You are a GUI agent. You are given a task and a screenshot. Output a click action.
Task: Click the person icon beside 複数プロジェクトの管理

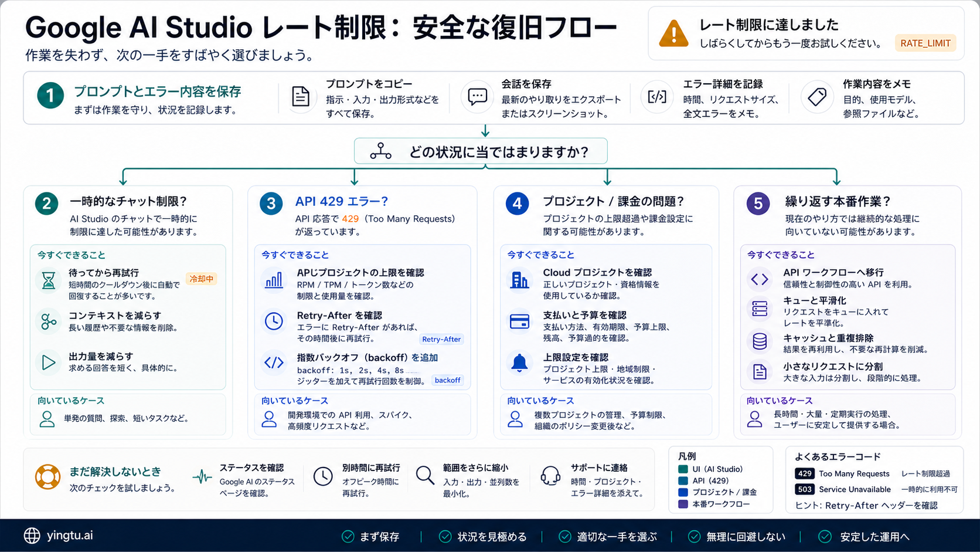(x=515, y=419)
